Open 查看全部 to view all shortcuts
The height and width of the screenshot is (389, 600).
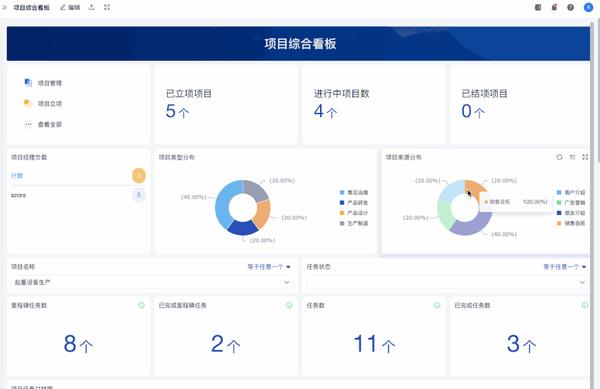click(50, 124)
